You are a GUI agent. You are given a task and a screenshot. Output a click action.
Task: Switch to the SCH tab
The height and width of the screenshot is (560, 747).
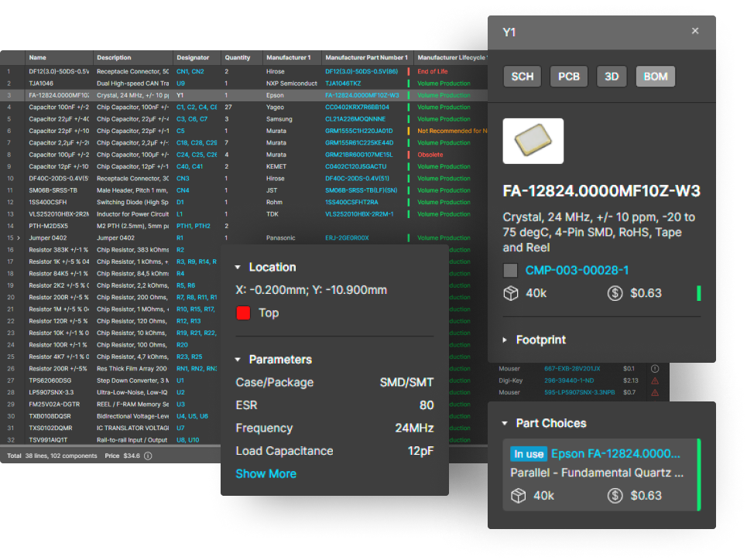tap(523, 77)
